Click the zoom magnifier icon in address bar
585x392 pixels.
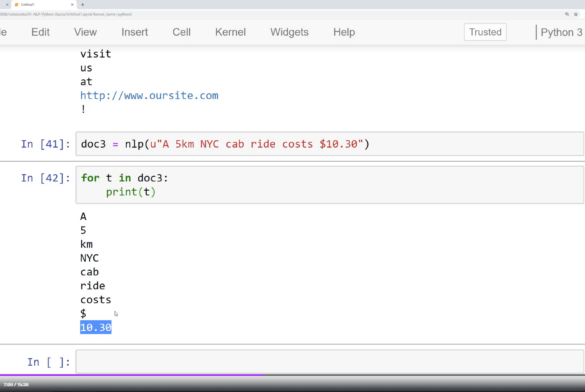[567, 14]
